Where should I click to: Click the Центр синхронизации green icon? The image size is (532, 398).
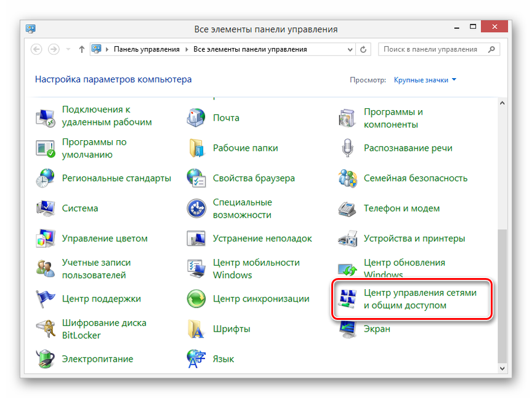[x=196, y=299]
